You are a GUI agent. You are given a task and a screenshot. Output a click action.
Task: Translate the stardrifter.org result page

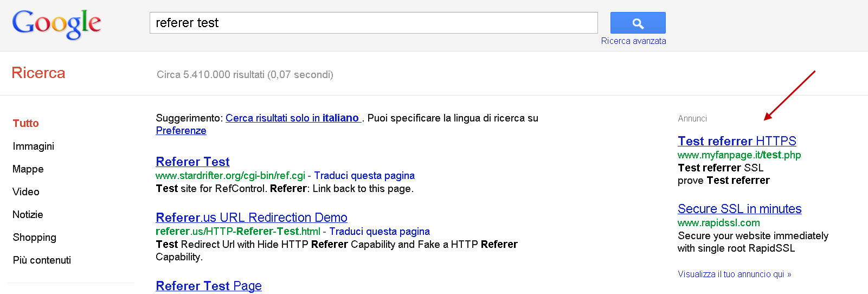364,176
